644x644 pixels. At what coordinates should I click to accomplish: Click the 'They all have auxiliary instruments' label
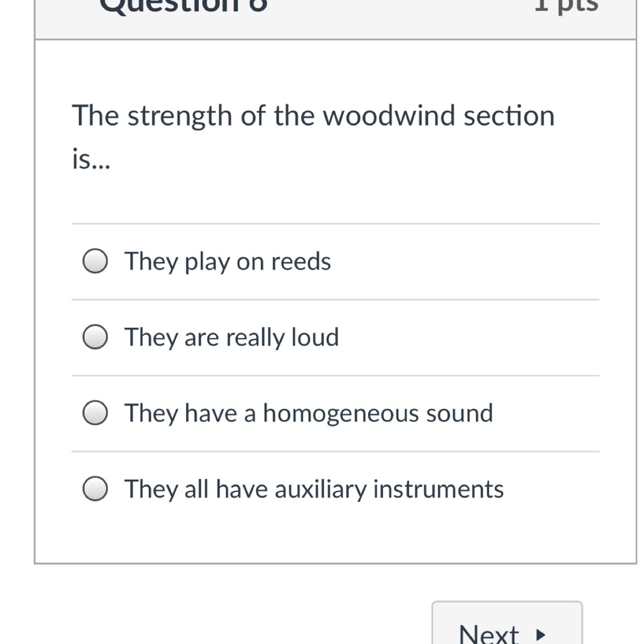(x=314, y=489)
